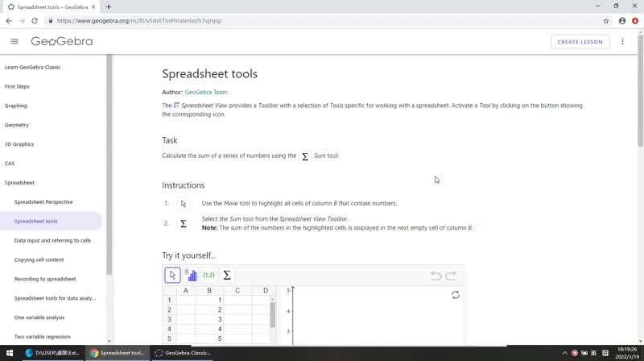The width and height of the screenshot is (644, 361).
Task: Open the three-dot more options menu
Action: [622, 42]
